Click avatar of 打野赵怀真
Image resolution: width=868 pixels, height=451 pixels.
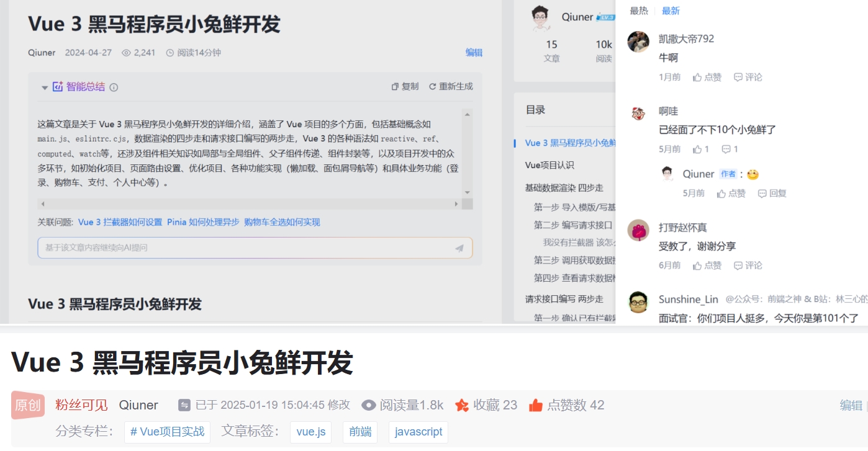[x=638, y=230]
